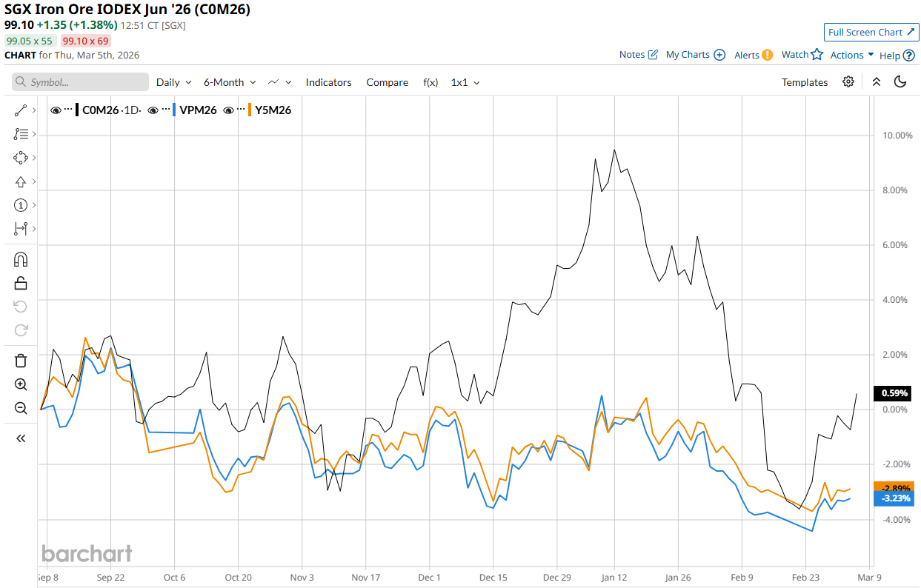
Task: Expand the 6-Month range dropdown
Action: click(230, 82)
